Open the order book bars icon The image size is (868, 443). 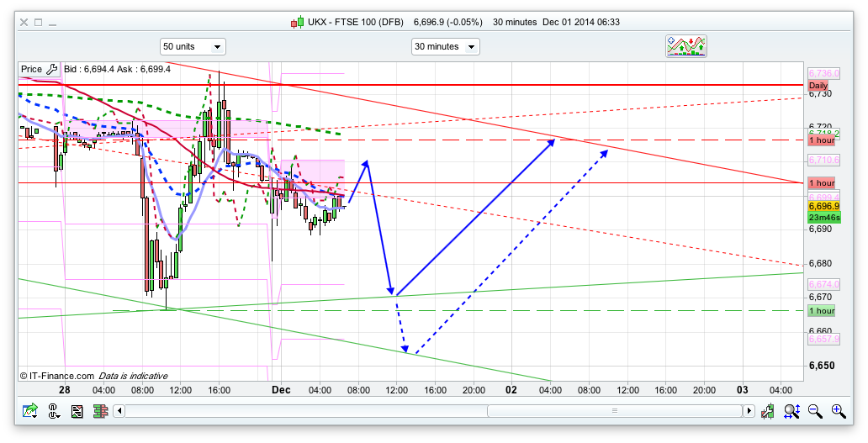pos(100,411)
